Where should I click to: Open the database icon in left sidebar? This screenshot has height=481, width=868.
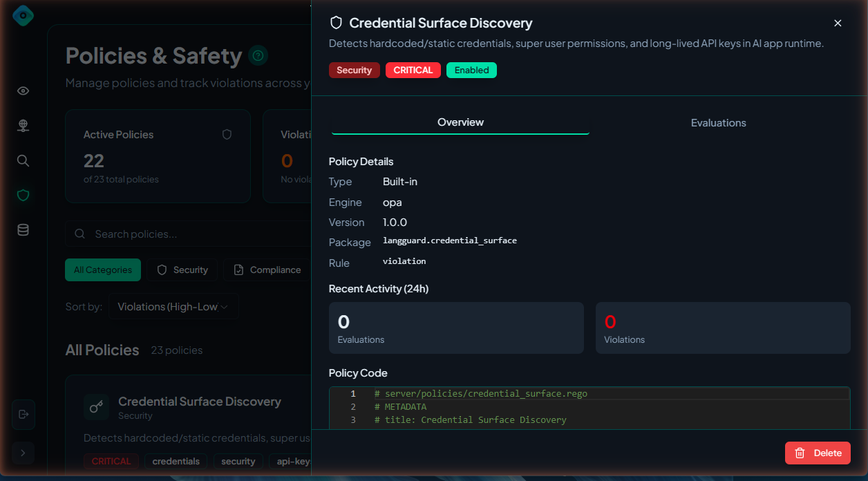pos(23,230)
